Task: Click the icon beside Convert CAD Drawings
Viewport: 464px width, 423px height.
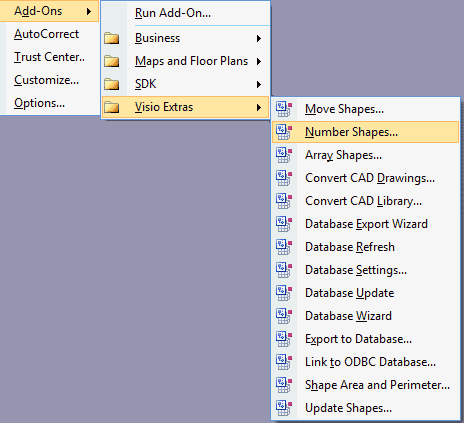Action: point(284,178)
